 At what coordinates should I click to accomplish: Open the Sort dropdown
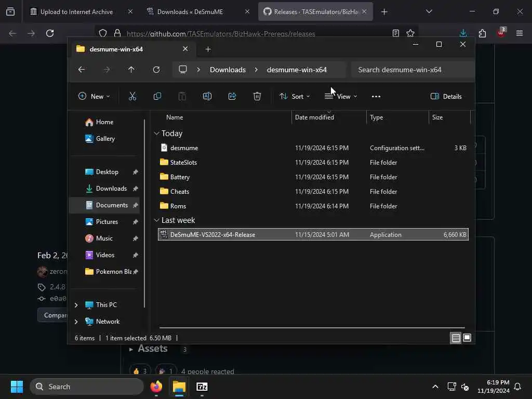point(295,96)
